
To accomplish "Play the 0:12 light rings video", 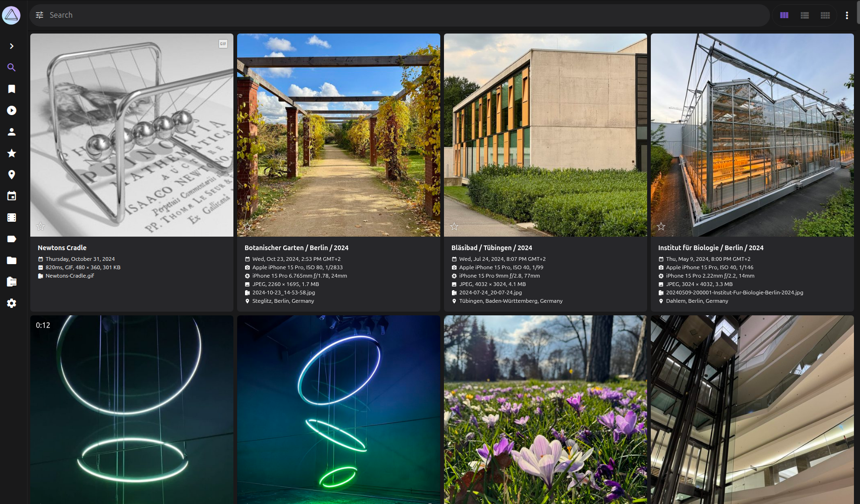I will click(x=132, y=410).
